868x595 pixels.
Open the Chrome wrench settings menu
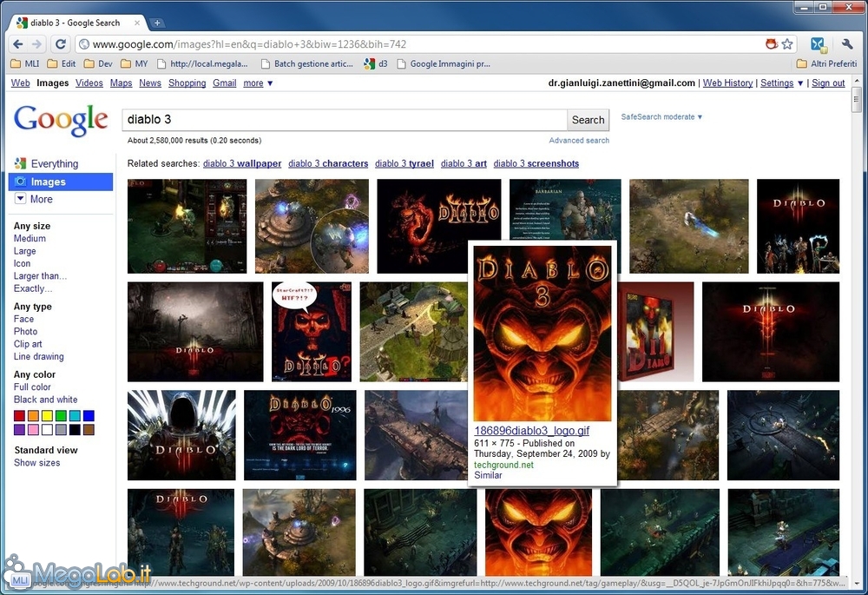847,44
